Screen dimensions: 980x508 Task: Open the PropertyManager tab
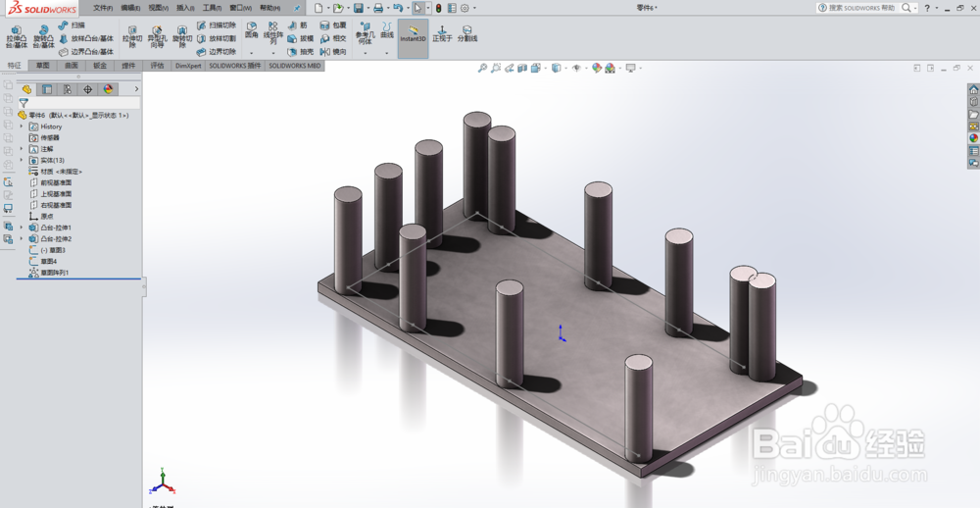tap(47, 89)
